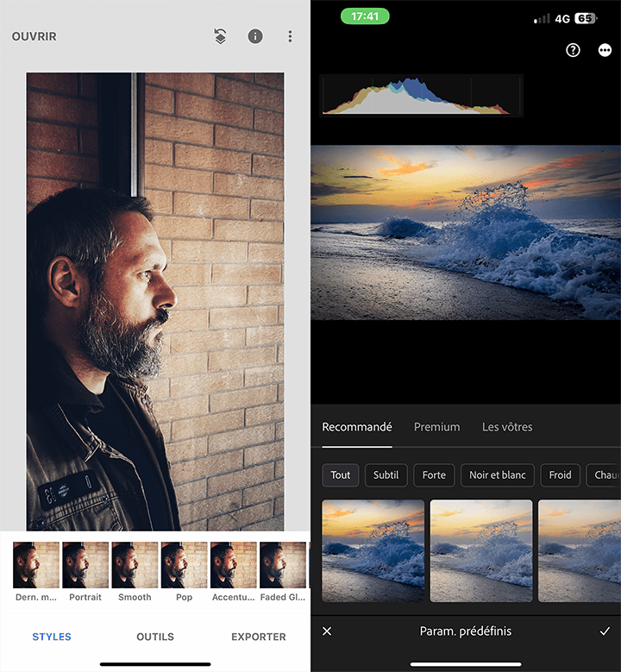Tap the histogram panel in Lightroom
The image size is (621, 672).
pyautogui.click(x=421, y=96)
